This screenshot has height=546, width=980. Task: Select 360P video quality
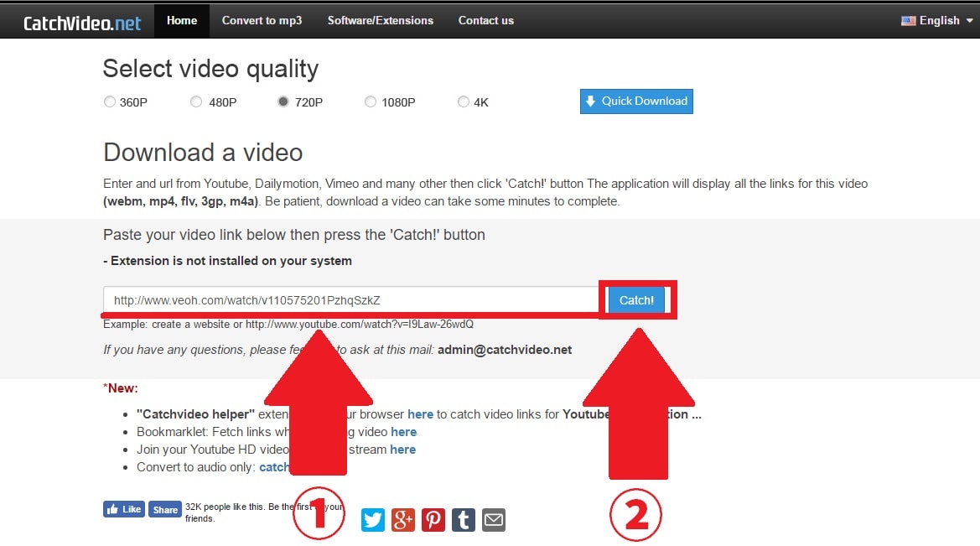tap(109, 101)
